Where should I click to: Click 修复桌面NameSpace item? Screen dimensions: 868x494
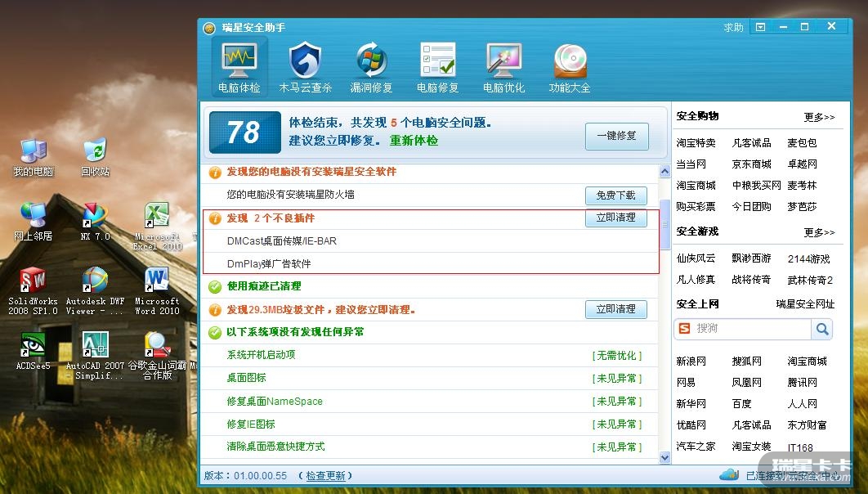click(275, 401)
